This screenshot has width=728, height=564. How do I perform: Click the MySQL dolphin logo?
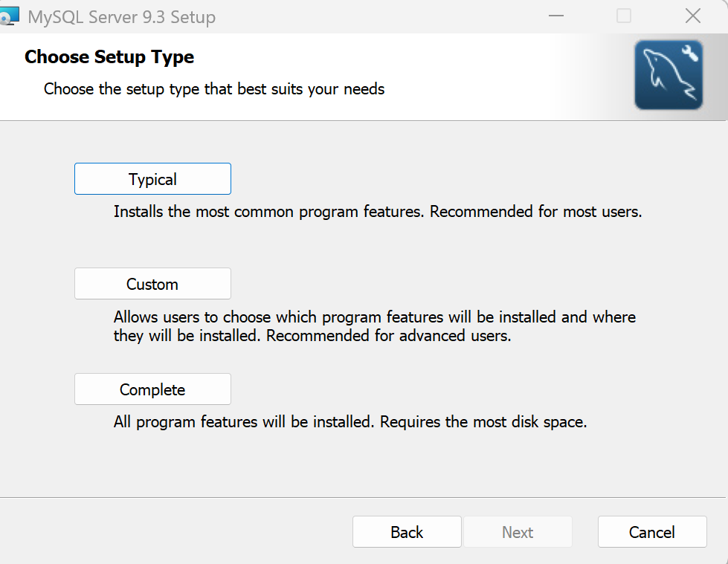point(669,75)
